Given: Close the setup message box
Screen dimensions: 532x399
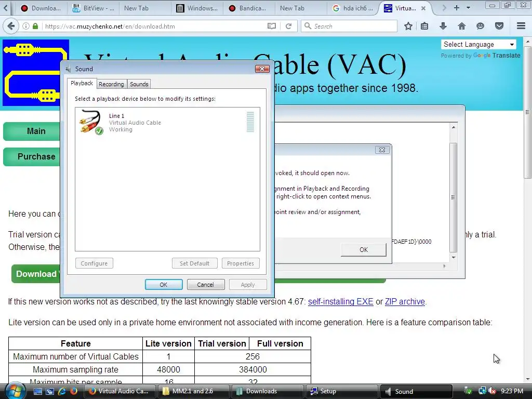Looking at the screenshot, I should coord(382,150).
